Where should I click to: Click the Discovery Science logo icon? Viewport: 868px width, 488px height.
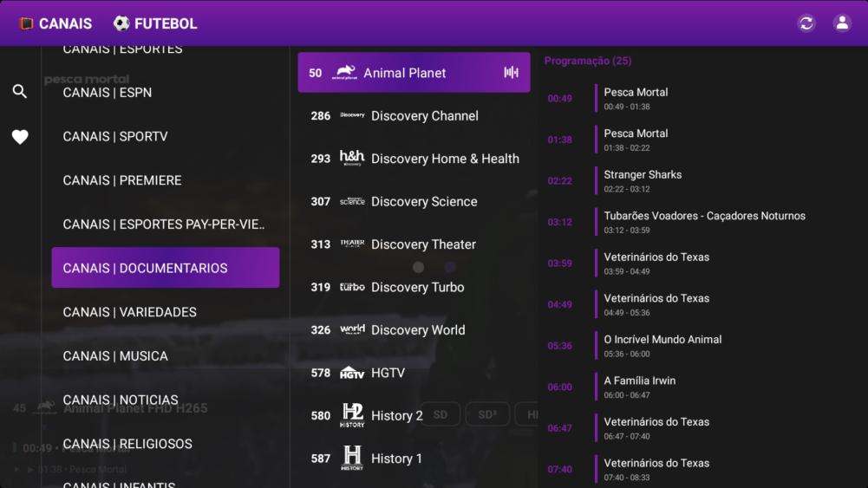352,201
